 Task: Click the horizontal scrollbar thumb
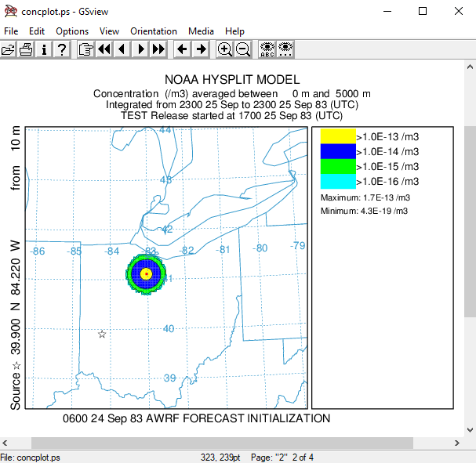coord(222,443)
